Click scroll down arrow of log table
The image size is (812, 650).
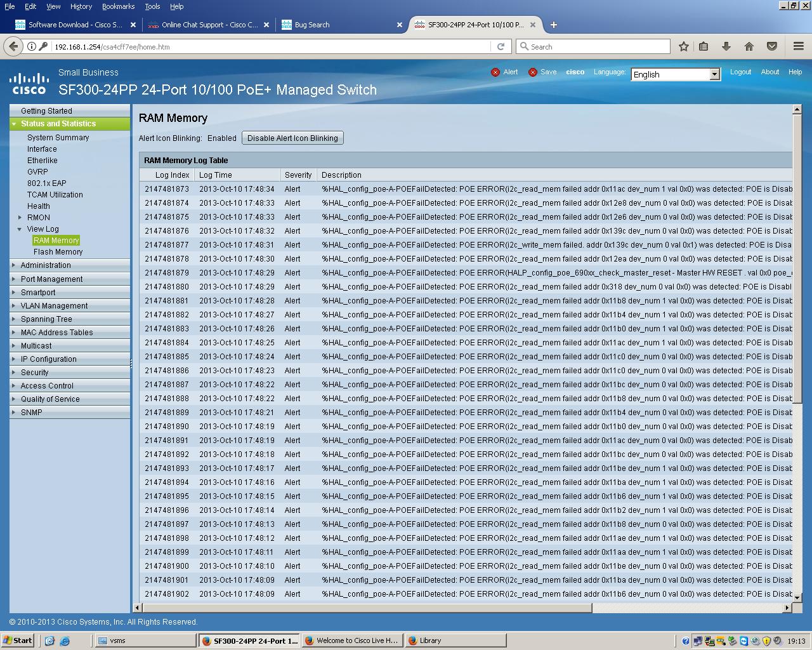(797, 597)
